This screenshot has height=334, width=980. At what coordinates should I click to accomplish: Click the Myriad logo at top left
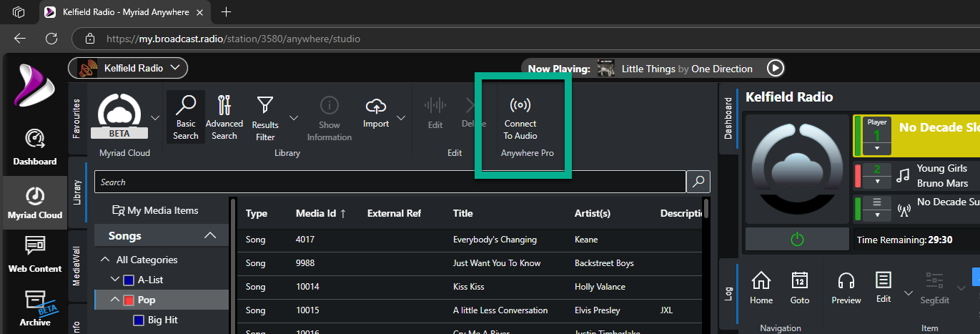pyautogui.click(x=34, y=86)
